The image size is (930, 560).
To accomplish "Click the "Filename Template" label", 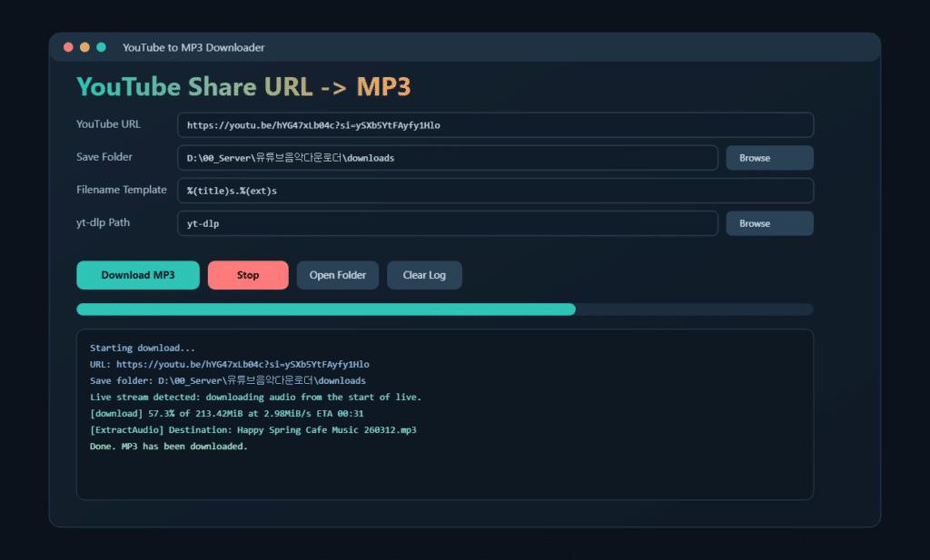I will pos(122,190).
